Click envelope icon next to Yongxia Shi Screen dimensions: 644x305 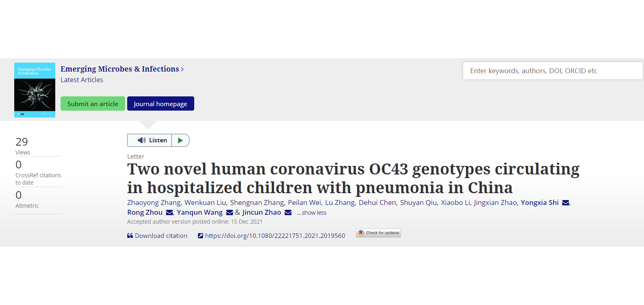click(x=565, y=203)
